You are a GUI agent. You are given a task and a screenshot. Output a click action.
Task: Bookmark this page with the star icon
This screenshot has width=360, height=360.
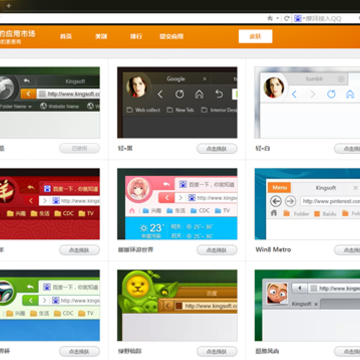pos(270,18)
